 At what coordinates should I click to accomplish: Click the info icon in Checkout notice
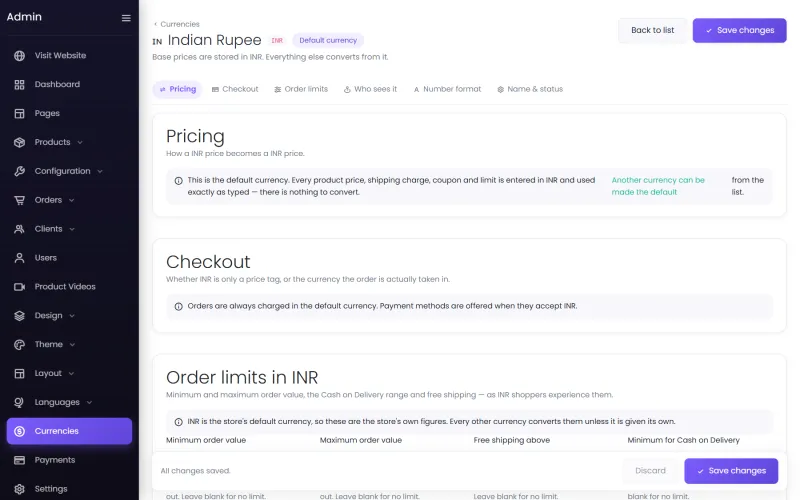click(179, 307)
